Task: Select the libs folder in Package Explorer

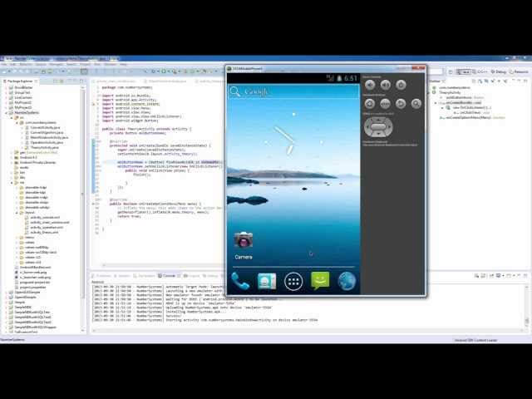Action: pyautogui.click(x=22, y=177)
